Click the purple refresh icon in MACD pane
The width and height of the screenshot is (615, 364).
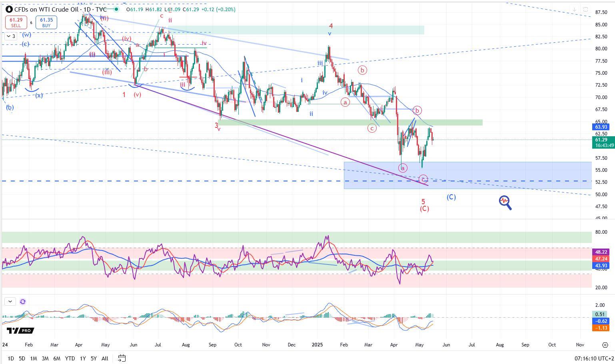23,302
